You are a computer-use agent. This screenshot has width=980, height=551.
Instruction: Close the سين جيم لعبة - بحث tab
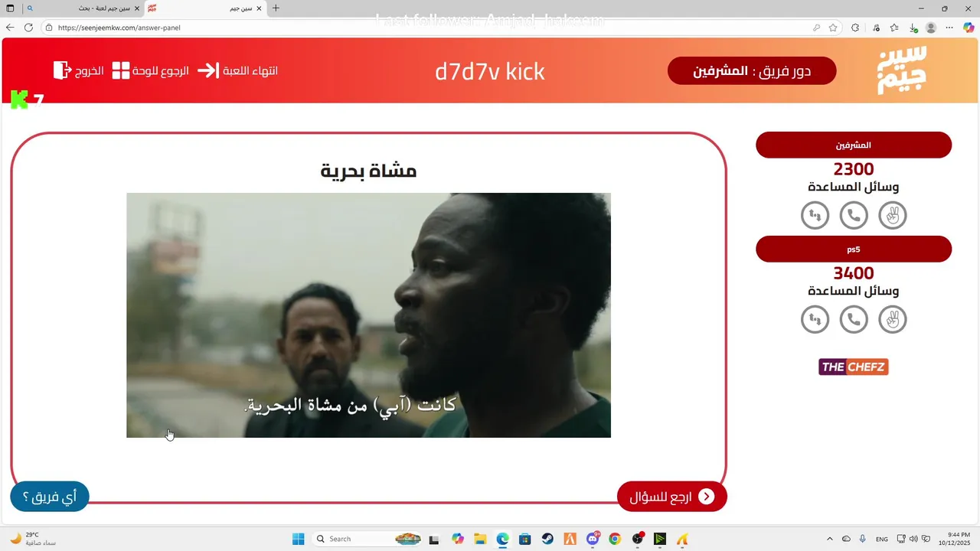click(x=137, y=8)
